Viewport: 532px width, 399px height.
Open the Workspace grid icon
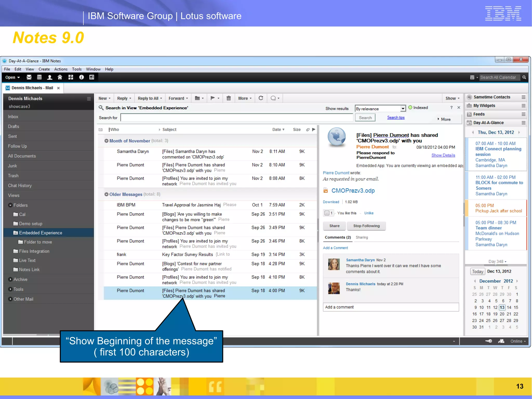pos(71,77)
